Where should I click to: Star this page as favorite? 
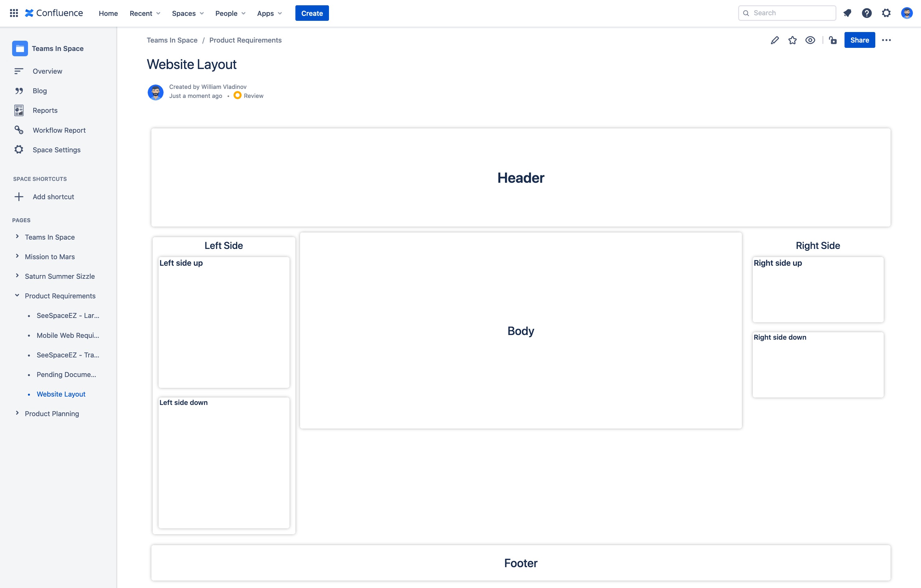click(793, 40)
